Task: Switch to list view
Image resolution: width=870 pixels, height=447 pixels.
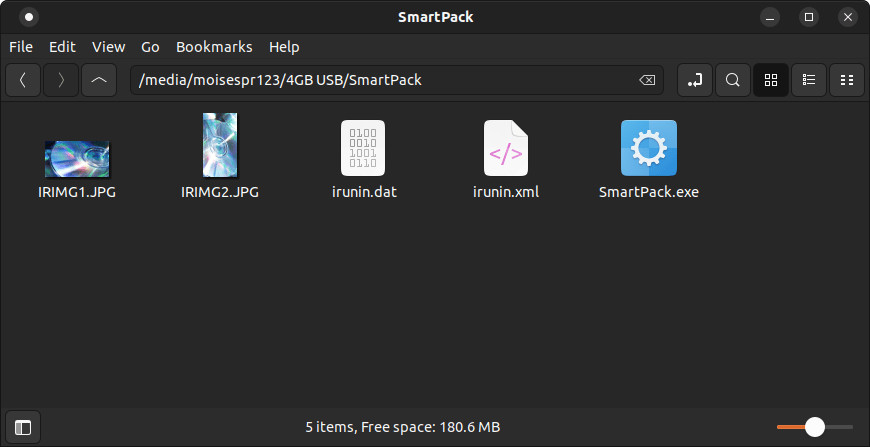Action: point(809,80)
